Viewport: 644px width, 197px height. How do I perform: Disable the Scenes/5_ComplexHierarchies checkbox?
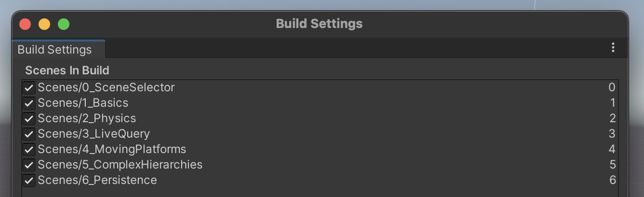coord(29,165)
